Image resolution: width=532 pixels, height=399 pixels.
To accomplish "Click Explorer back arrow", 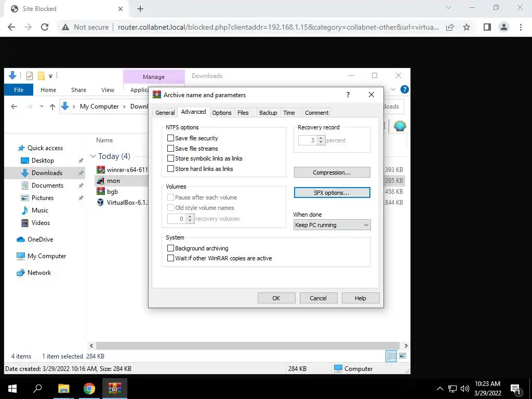I will pyautogui.click(x=14, y=107).
